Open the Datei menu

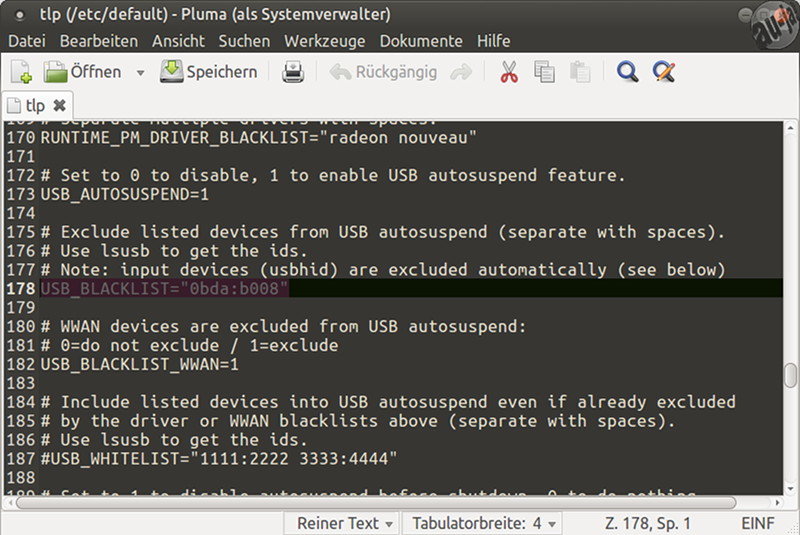27,41
